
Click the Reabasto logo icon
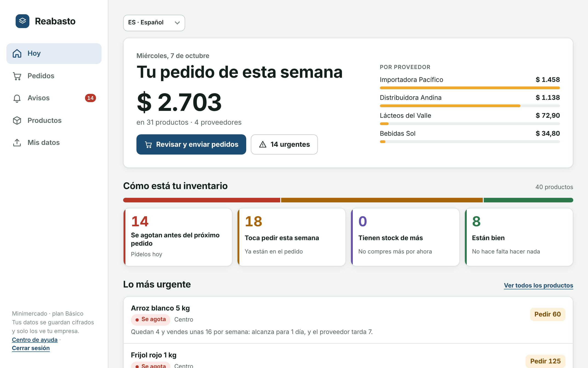tap(22, 21)
